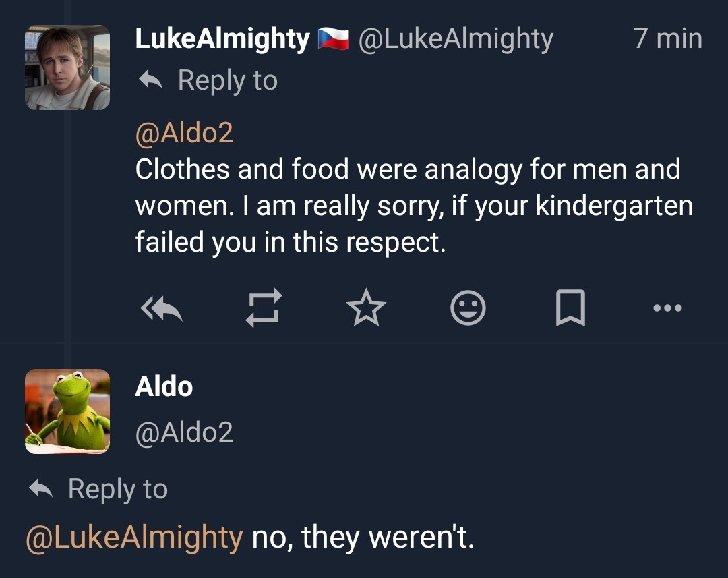Click the grey @Aldo2 handle under Aldo's name
The image size is (728, 578).
(x=184, y=432)
